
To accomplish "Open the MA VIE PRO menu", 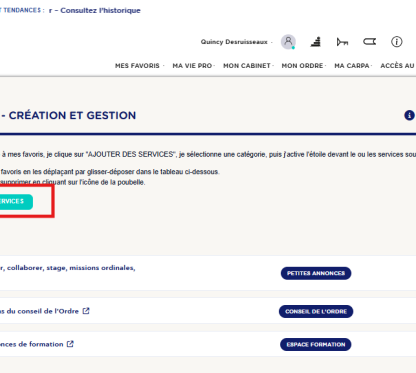I will point(193,66).
